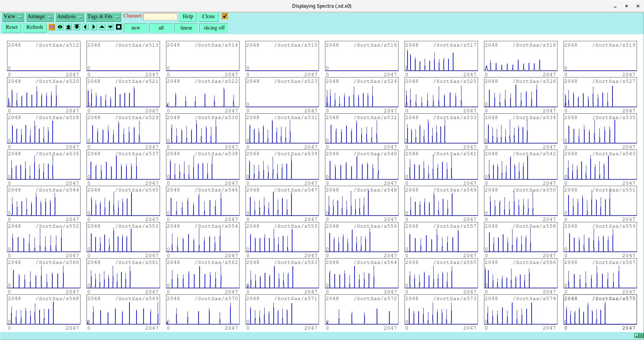
Task: Open the Tags & Fits menu
Action: [x=103, y=17]
